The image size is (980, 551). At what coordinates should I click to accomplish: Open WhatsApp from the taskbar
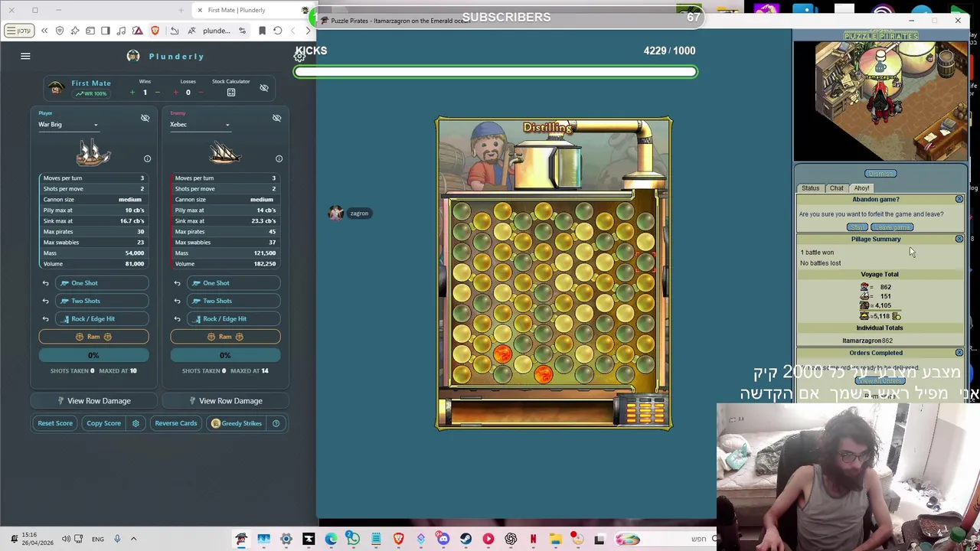(x=353, y=540)
